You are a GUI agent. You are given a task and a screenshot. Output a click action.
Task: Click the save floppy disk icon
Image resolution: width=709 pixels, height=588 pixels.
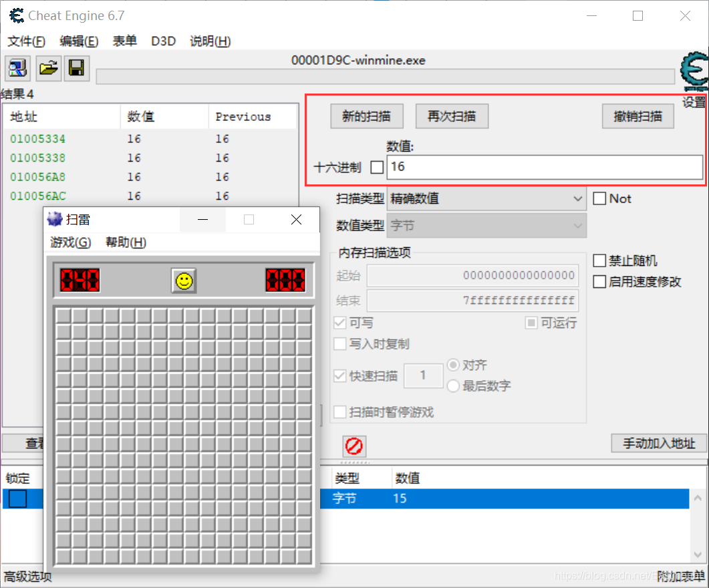click(x=76, y=68)
